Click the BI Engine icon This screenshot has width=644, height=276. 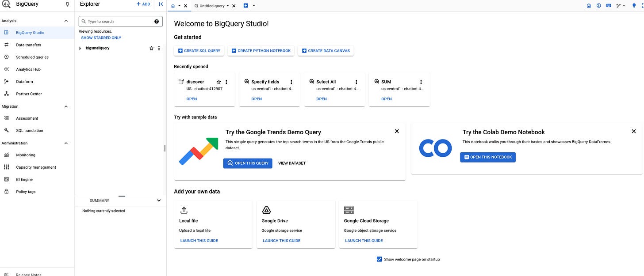pos(6,179)
